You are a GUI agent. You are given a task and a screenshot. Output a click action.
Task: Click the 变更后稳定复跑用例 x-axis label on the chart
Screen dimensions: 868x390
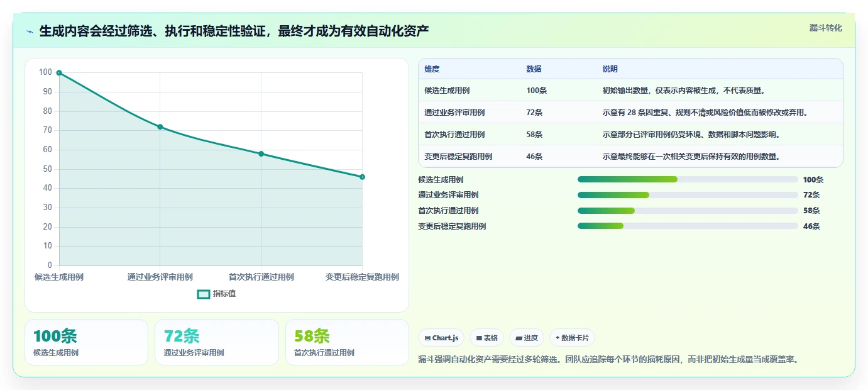tap(362, 277)
